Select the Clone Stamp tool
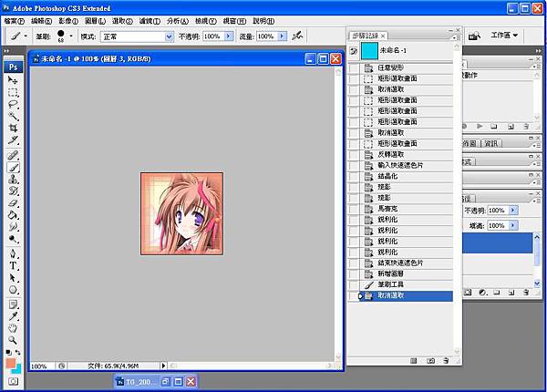Viewport: 547px width, 392px height. click(13, 180)
